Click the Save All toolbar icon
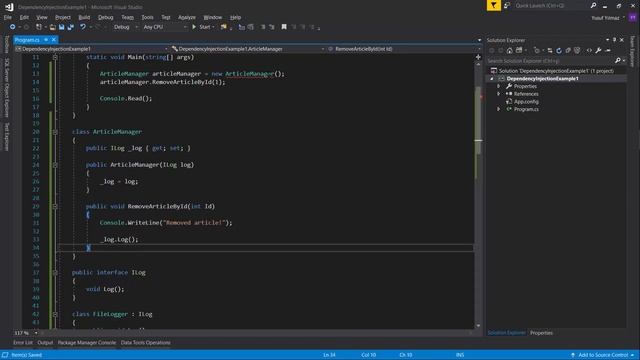This screenshot has height=360, width=640. tap(70, 27)
